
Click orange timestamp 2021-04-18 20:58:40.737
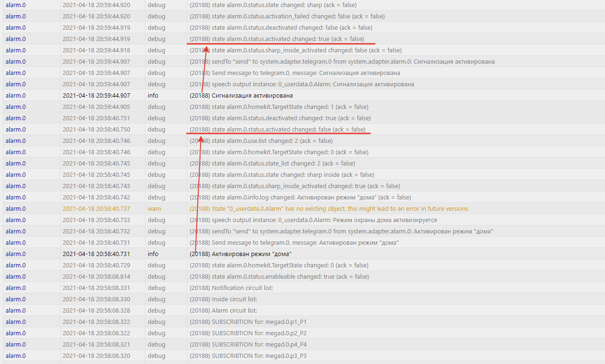pos(96,208)
